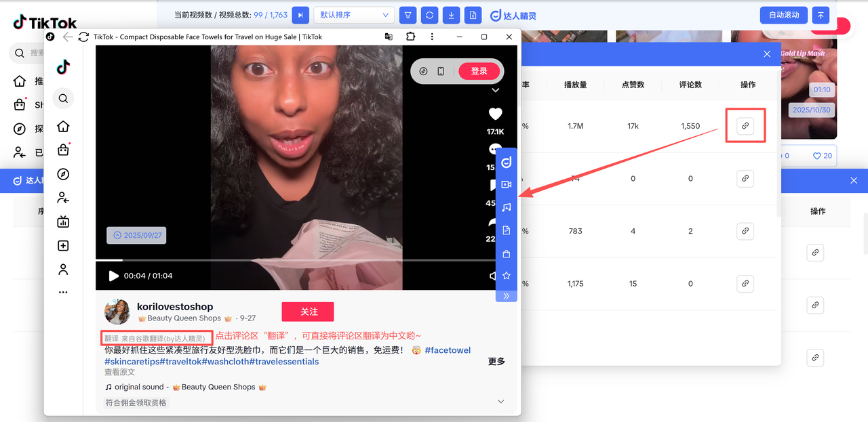Image resolution: width=868 pixels, height=422 pixels.
Task: Toggle 自动滚动 auto scroll button
Action: [x=784, y=15]
